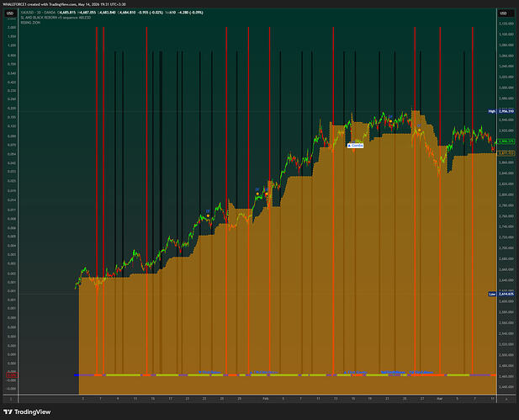Select the XAUUSD symbol legend title

pos(38,13)
